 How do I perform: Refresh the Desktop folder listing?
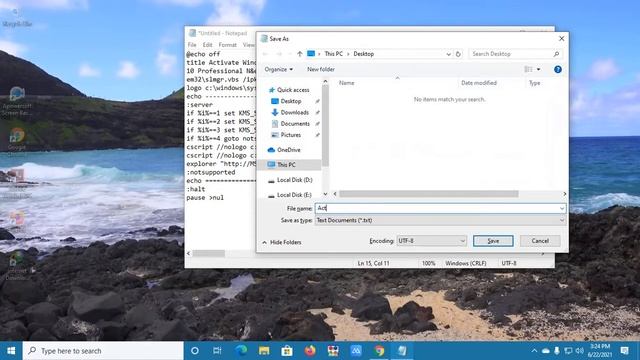458,54
